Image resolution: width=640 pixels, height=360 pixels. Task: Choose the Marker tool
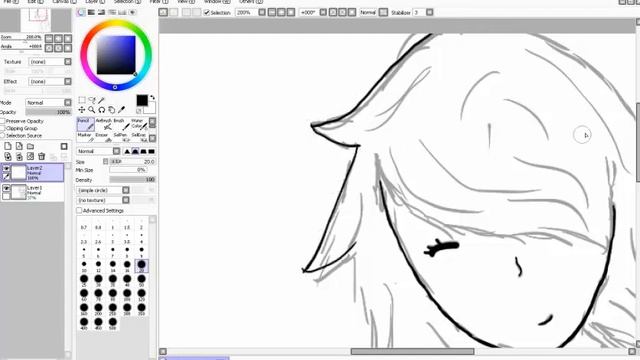tap(86, 137)
